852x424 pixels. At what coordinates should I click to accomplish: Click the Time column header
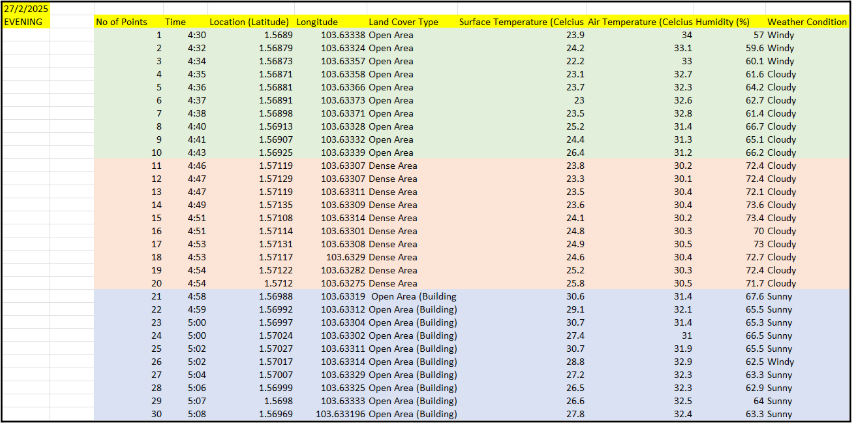(176, 21)
